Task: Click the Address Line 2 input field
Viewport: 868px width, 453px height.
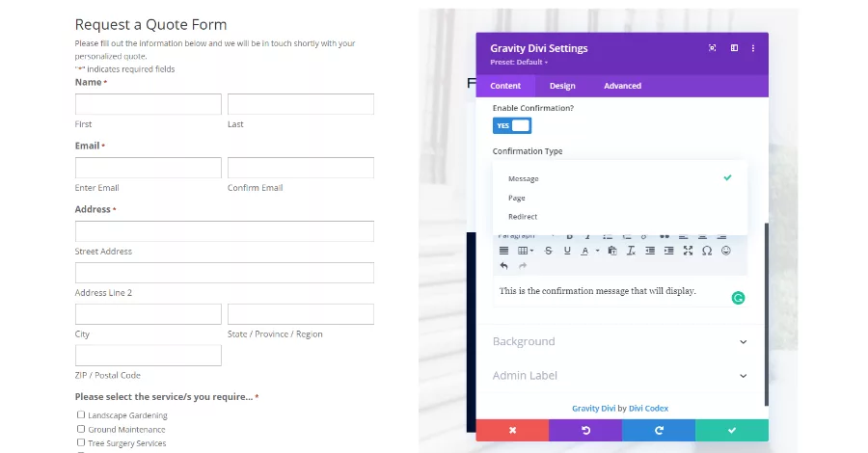Action: click(225, 273)
